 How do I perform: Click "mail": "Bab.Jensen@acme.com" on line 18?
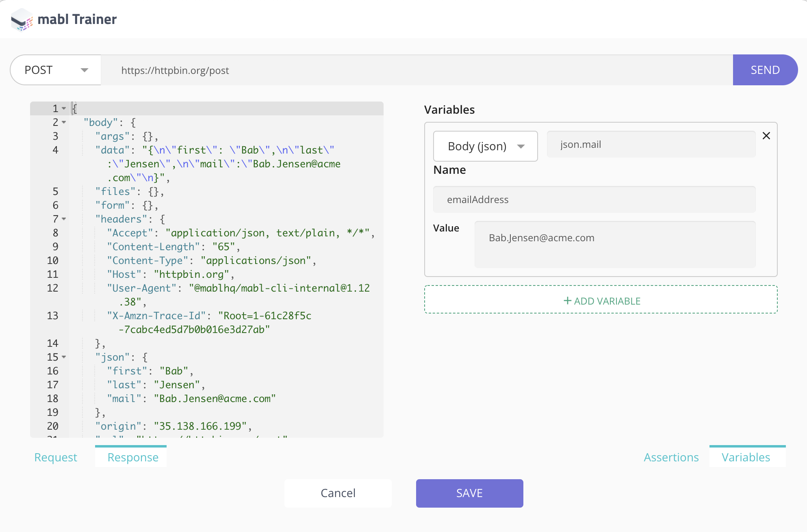191,398
